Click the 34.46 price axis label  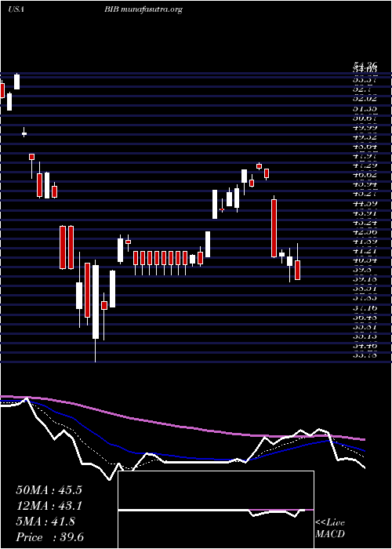point(365,346)
